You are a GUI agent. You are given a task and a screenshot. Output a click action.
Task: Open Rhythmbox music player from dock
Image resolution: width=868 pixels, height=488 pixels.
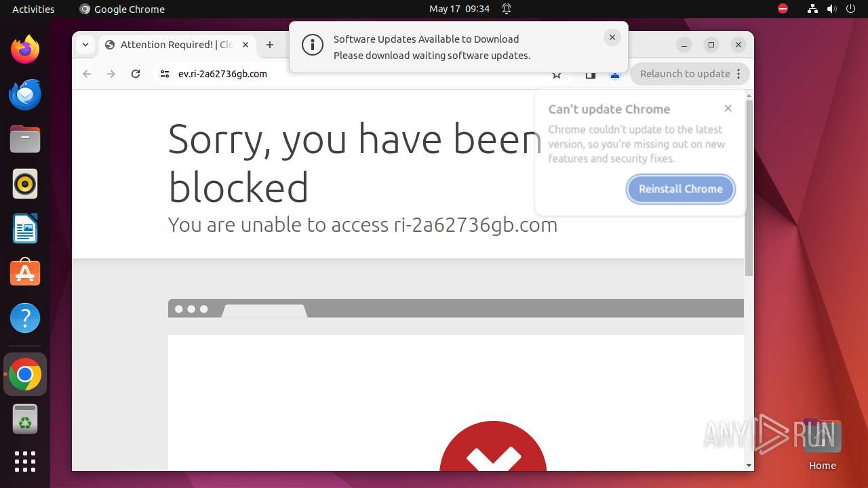tap(25, 184)
